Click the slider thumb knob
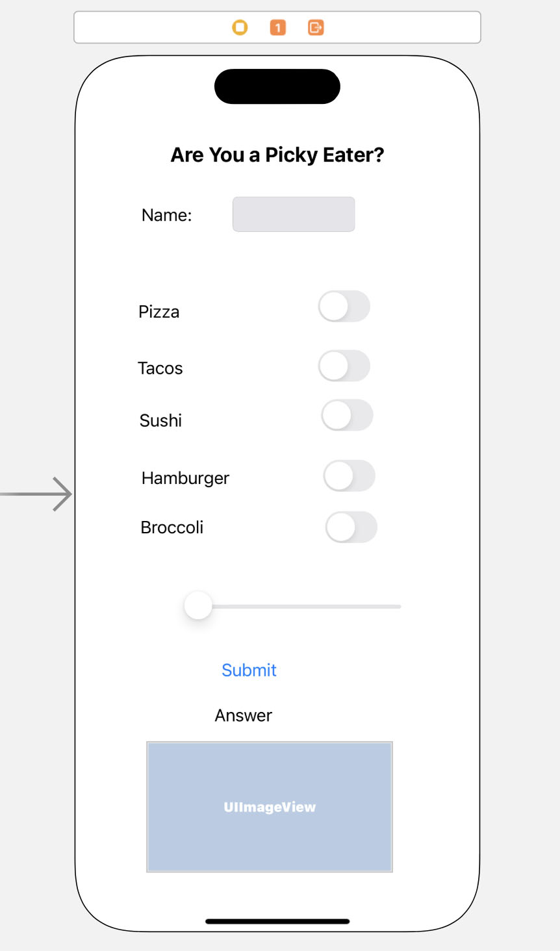 click(198, 606)
